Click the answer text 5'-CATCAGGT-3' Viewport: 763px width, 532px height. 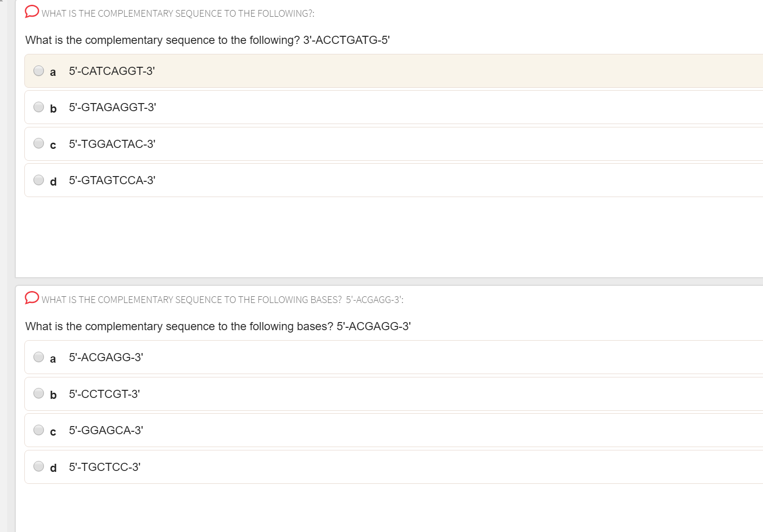pyautogui.click(x=112, y=71)
